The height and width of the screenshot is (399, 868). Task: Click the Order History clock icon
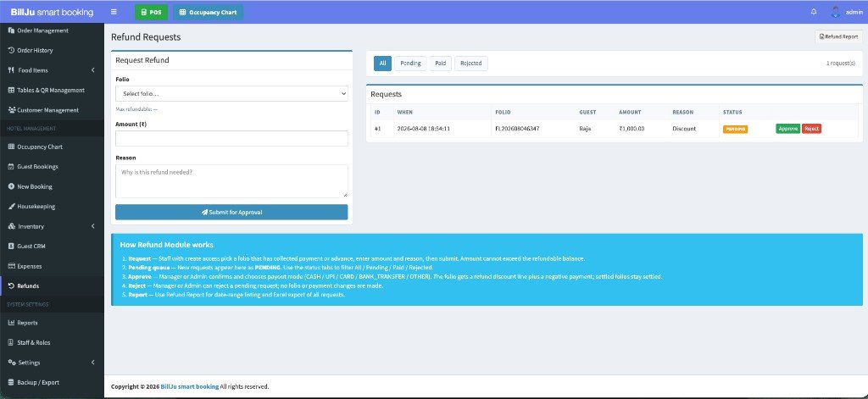point(11,50)
